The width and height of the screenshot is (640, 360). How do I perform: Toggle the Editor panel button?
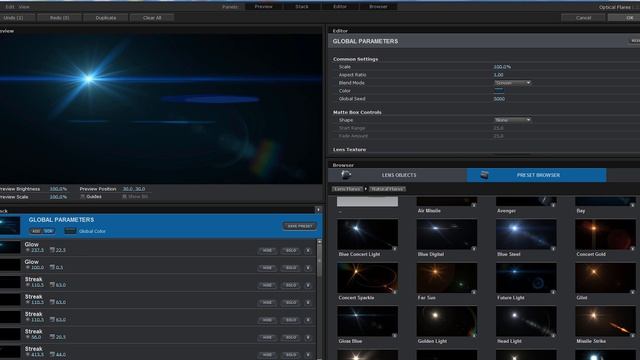tap(340, 7)
